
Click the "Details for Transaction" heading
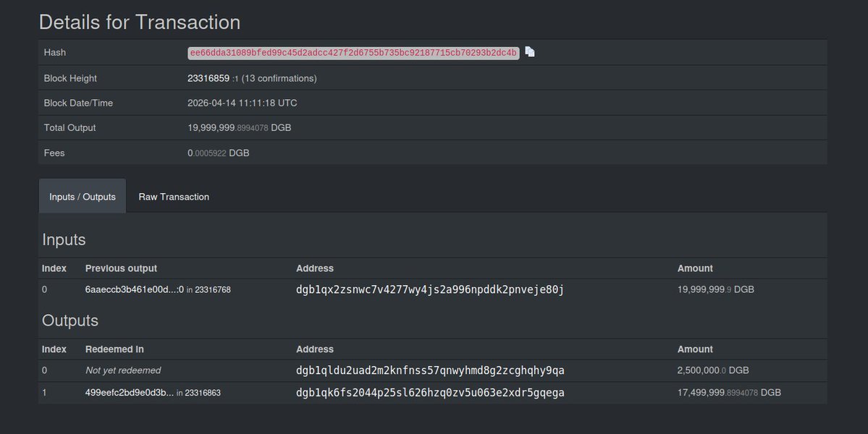pyautogui.click(x=140, y=22)
